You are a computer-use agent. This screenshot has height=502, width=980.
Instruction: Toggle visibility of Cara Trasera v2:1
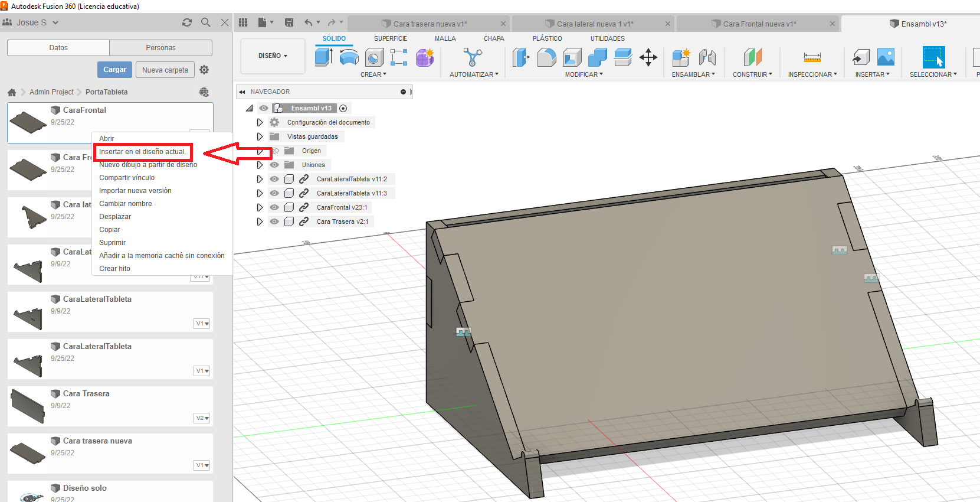pyautogui.click(x=274, y=221)
